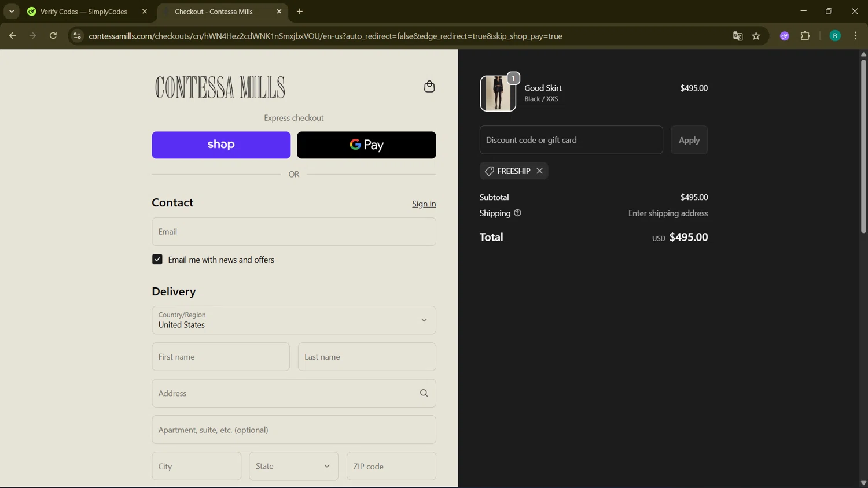The width and height of the screenshot is (868, 488).
Task: Pay with Shop Pay button
Action: 221,145
